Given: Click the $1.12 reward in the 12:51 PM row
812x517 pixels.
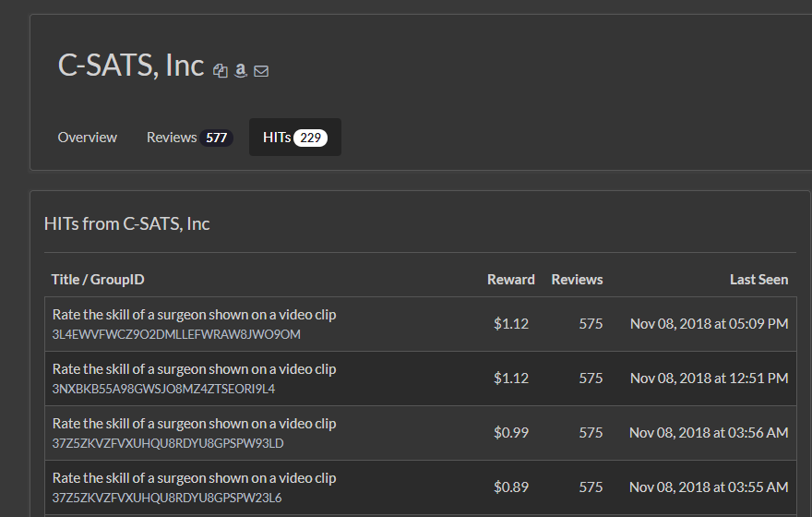Looking at the screenshot, I should (511, 379).
